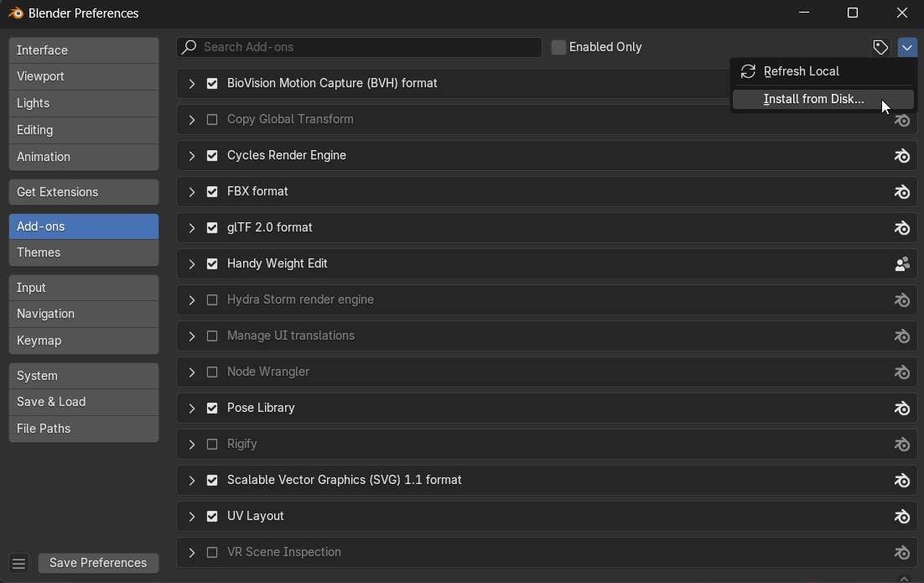
Task: Click the Blender icon on Pose Library row
Action: (x=901, y=409)
